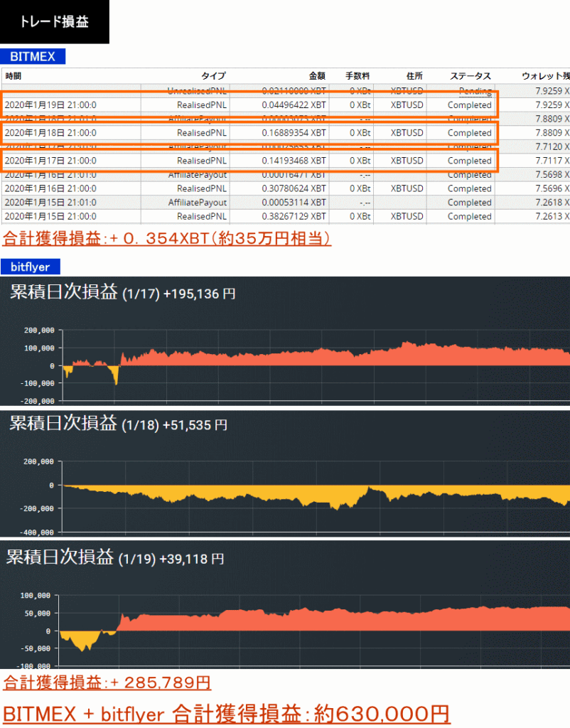Viewport: 570px width, 728px height.
Task: Select the 2020年1月19日 RealisedPNL row date
Action: 50,105
